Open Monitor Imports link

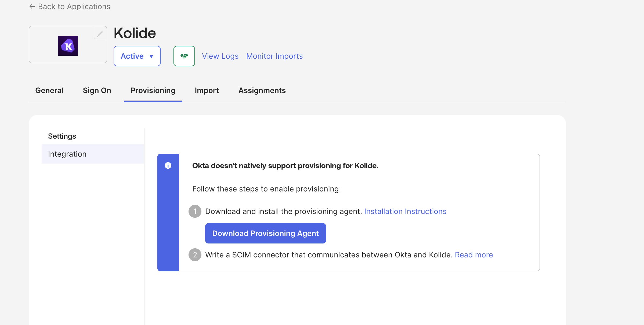coord(274,56)
